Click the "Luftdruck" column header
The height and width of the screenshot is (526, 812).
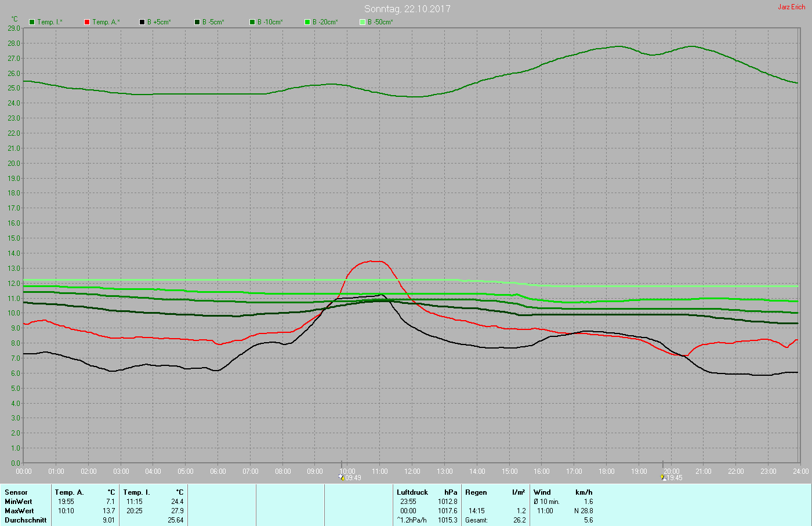(412, 492)
